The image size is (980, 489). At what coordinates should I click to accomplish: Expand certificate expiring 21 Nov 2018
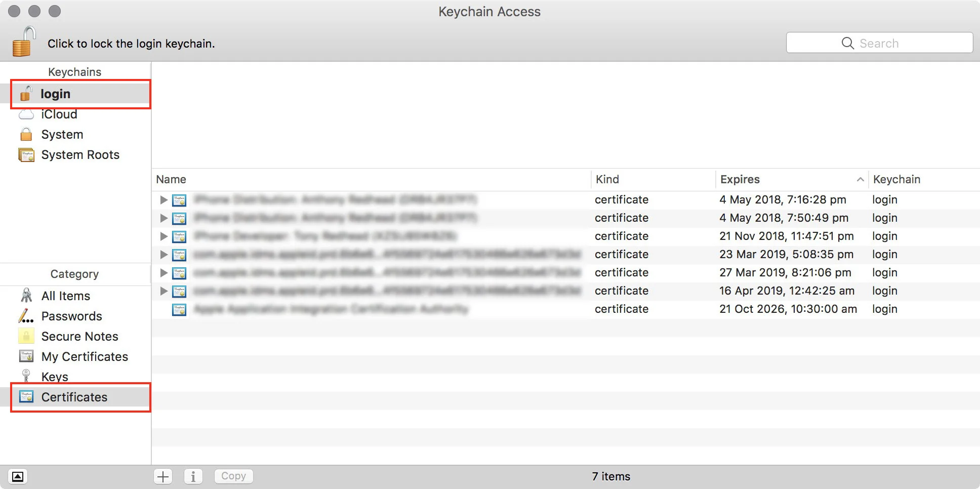tap(164, 236)
